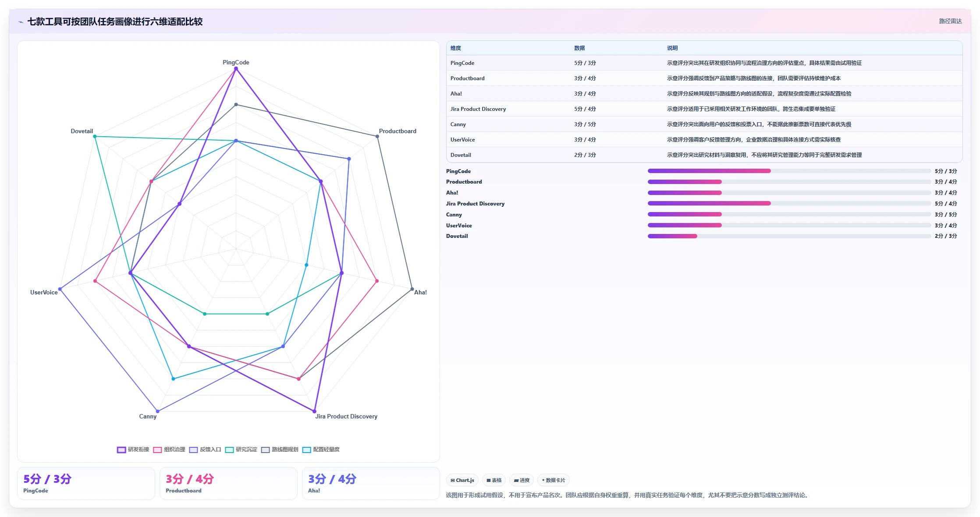The height and width of the screenshot is (517, 980).
Task: Open the Aha! 3分 / 4分 summary card
Action: pyautogui.click(x=371, y=484)
